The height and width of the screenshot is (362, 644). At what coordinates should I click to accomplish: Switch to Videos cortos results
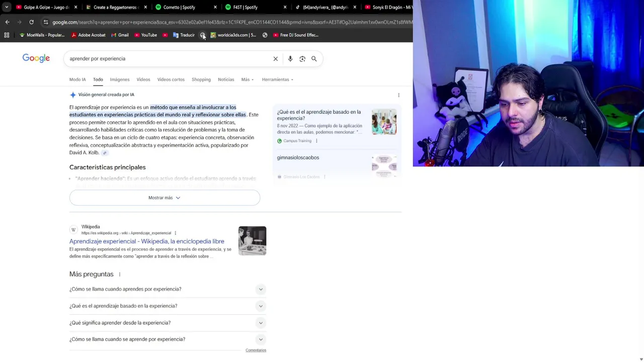(171, 79)
